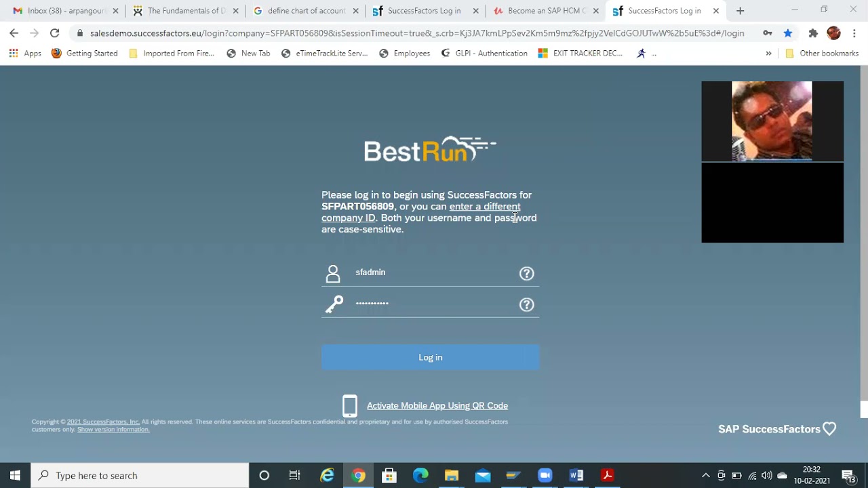Open Microsoft Store from the taskbar

point(389,475)
